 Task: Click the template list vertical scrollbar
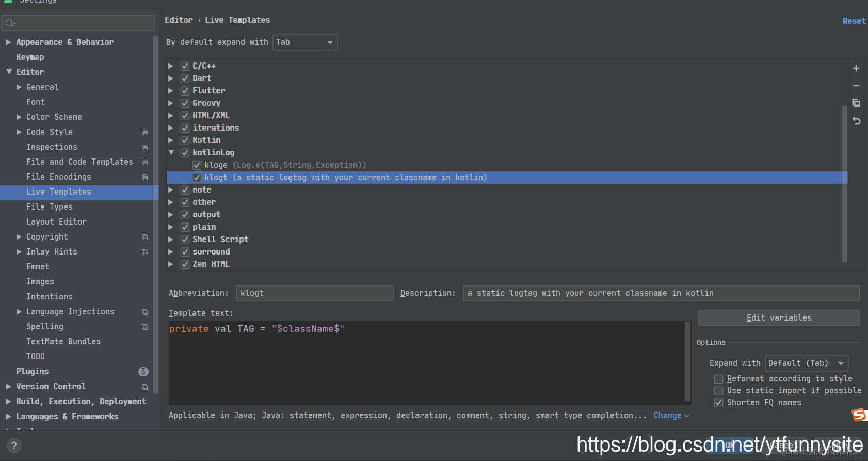coord(844,183)
